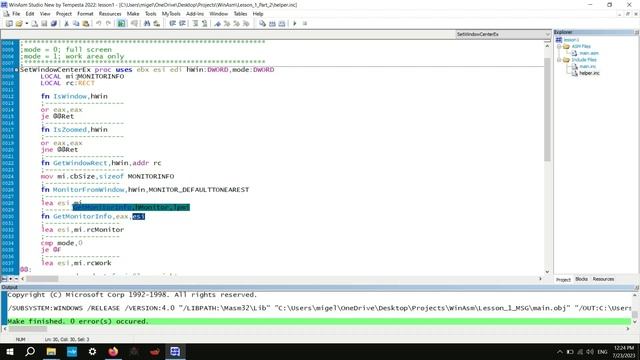
Task: Open the Project menu
Action: pos(64,14)
